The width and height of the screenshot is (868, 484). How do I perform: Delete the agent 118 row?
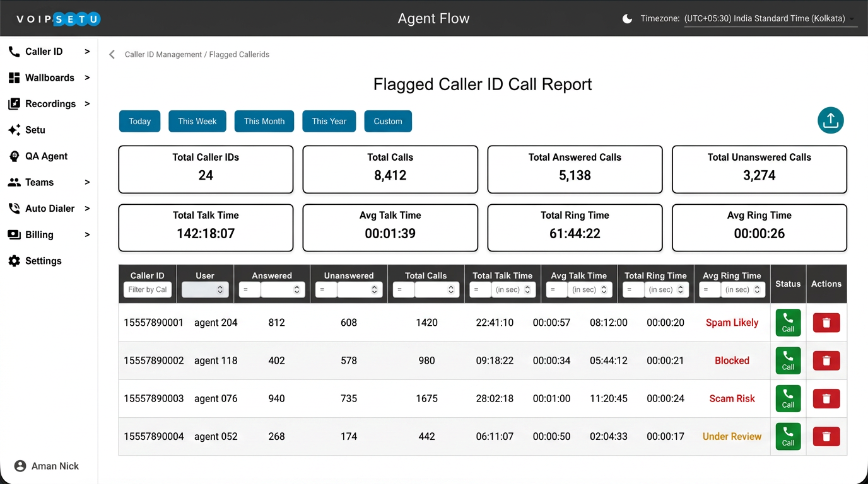[x=826, y=360]
